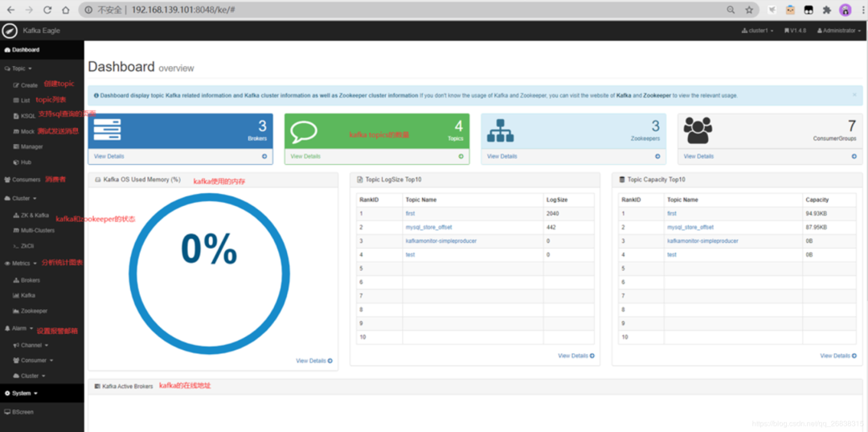Open topic 'first' in Capacity table

(x=672, y=213)
